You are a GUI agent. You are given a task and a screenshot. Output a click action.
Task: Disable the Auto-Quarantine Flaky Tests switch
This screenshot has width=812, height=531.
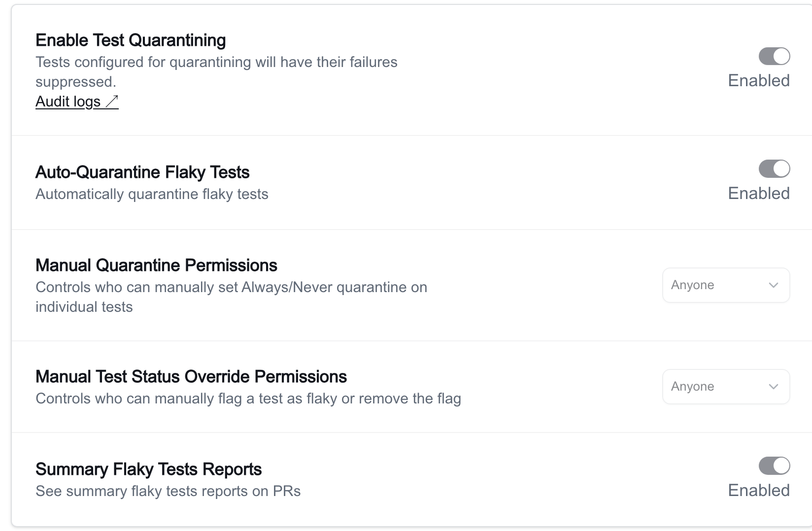[x=774, y=169]
